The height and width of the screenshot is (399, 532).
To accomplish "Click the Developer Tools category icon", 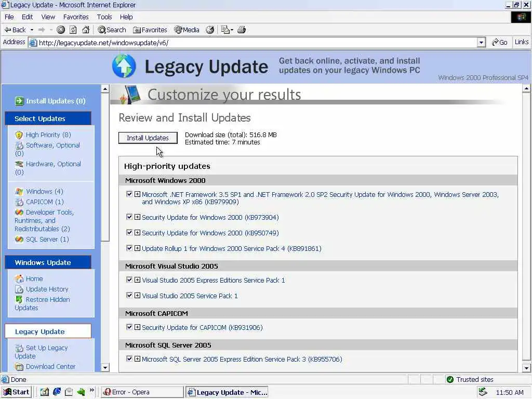I will click(x=19, y=212).
